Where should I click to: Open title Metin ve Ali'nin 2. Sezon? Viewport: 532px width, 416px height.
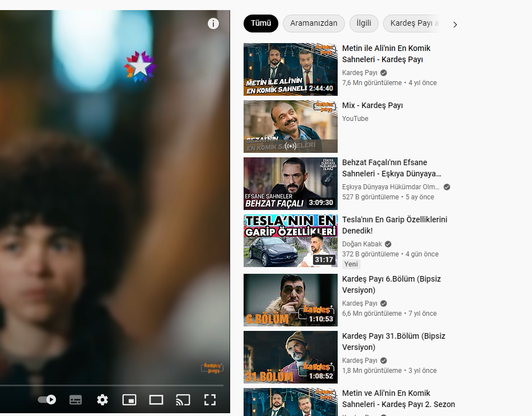pos(398,399)
